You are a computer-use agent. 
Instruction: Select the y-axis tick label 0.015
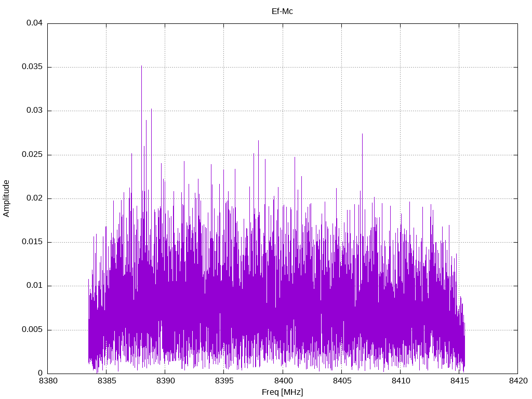coord(32,242)
